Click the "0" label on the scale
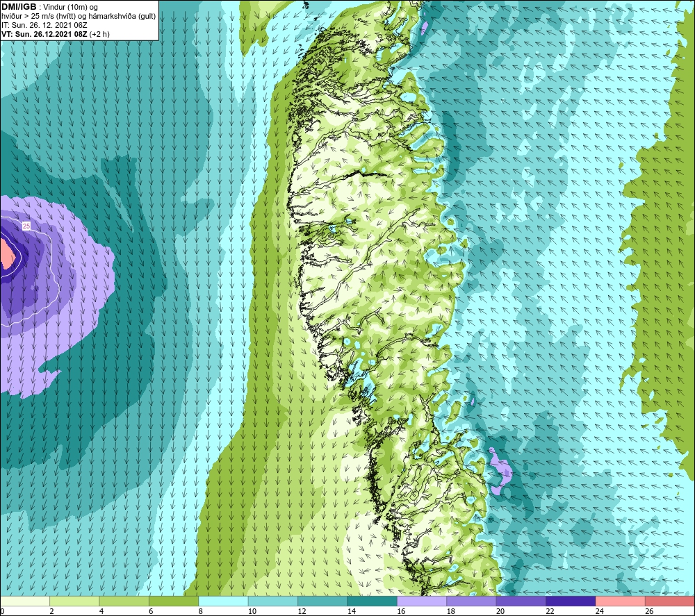 click(x=2, y=611)
